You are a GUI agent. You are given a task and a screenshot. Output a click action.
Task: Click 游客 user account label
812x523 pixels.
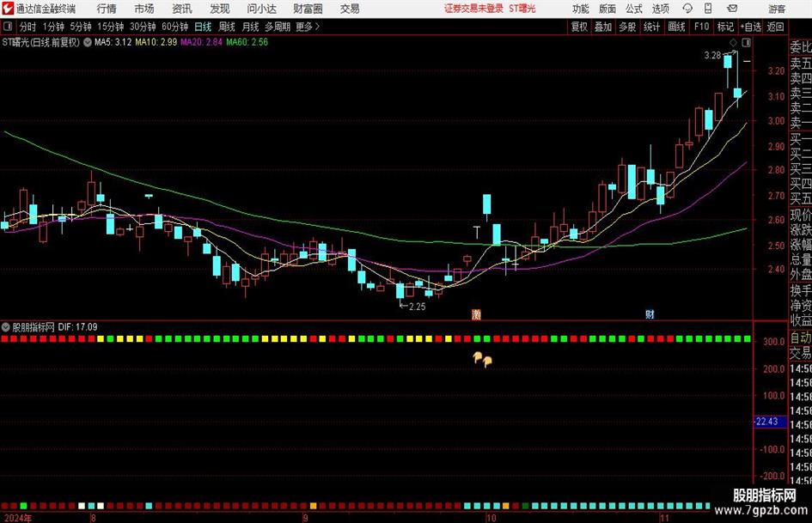pyautogui.click(x=777, y=9)
